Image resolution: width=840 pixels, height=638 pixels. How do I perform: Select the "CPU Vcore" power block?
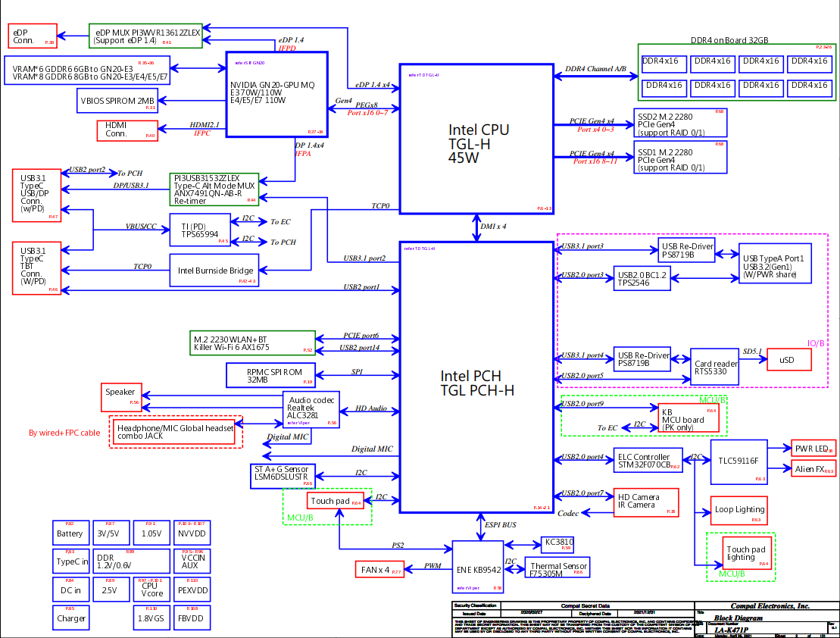(151, 590)
